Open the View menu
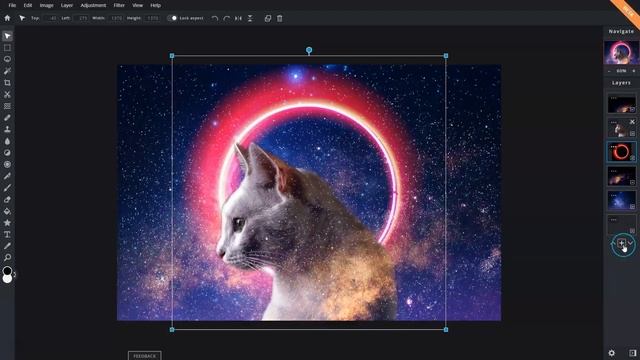Image resolution: width=640 pixels, height=360 pixels. pyautogui.click(x=138, y=5)
